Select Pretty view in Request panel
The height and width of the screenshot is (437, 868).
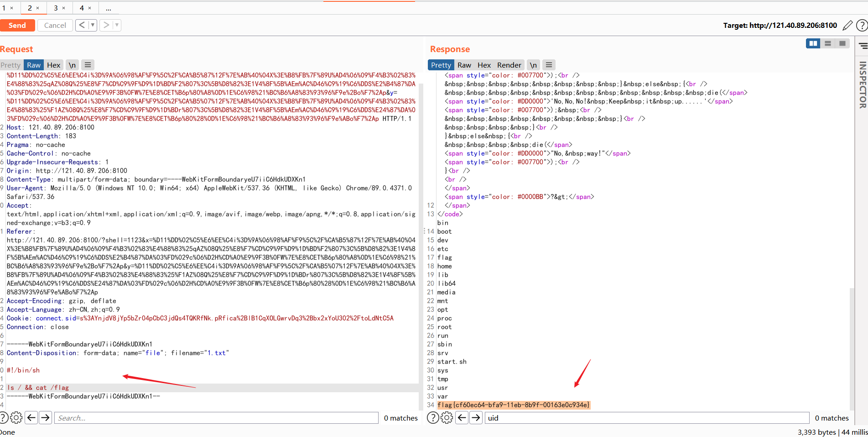click(x=10, y=65)
